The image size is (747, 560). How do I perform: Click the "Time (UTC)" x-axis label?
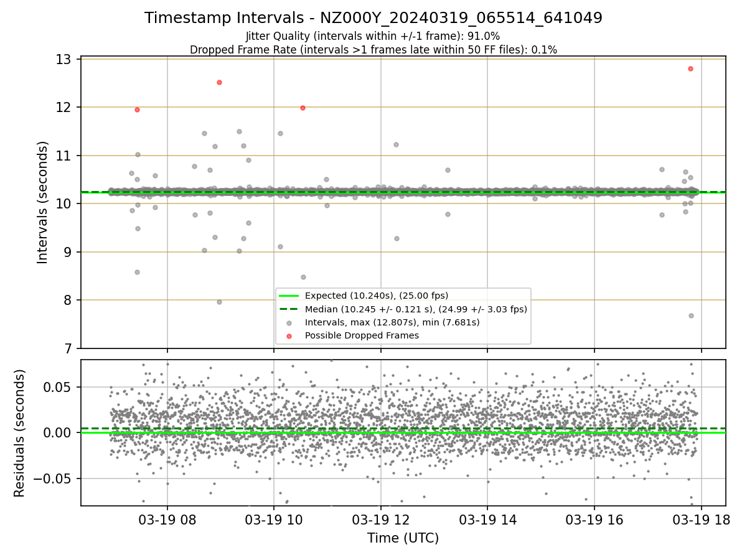403,538
